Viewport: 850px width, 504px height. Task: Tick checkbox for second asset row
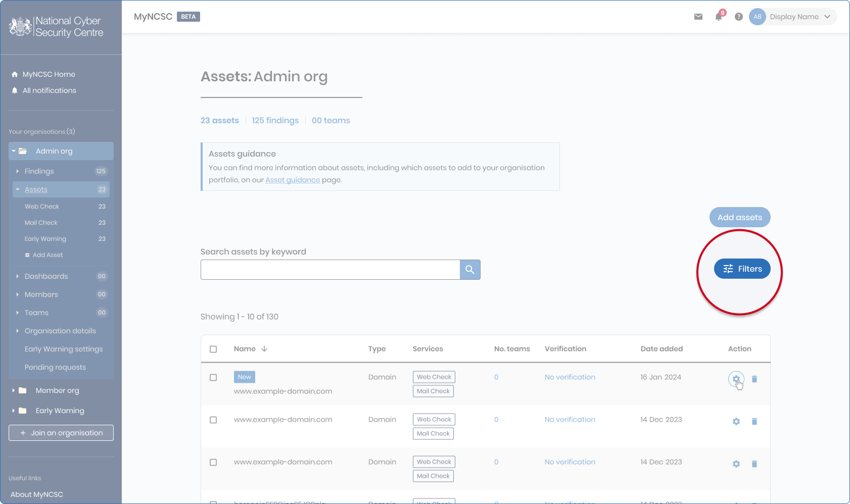[213, 420]
